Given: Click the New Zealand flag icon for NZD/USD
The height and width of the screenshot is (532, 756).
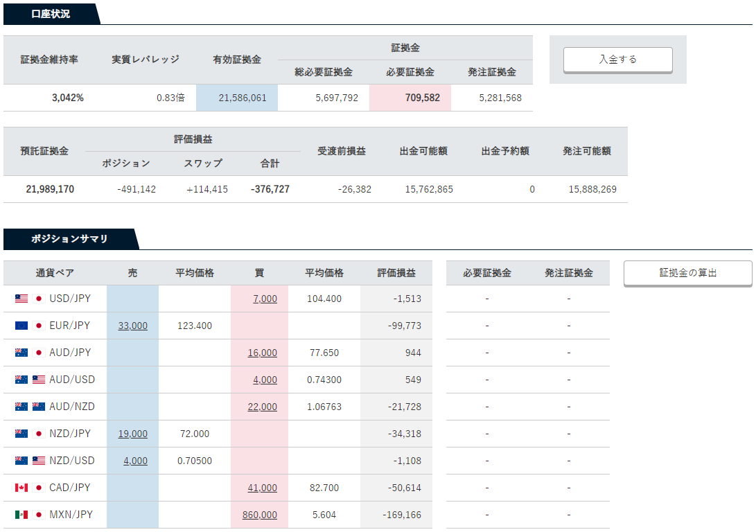Looking at the screenshot, I should (23, 461).
